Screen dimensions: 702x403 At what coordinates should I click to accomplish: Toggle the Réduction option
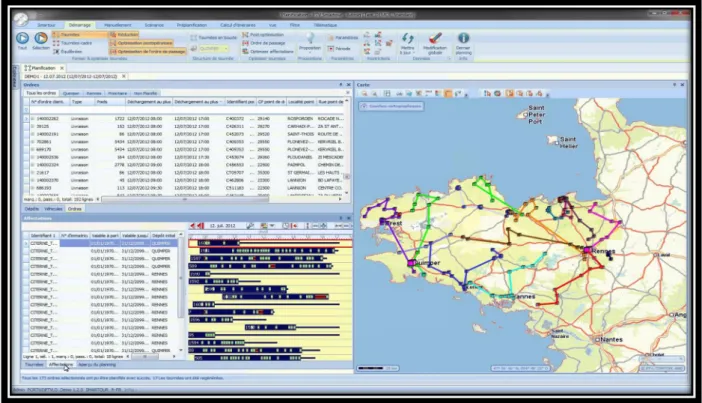pos(124,34)
